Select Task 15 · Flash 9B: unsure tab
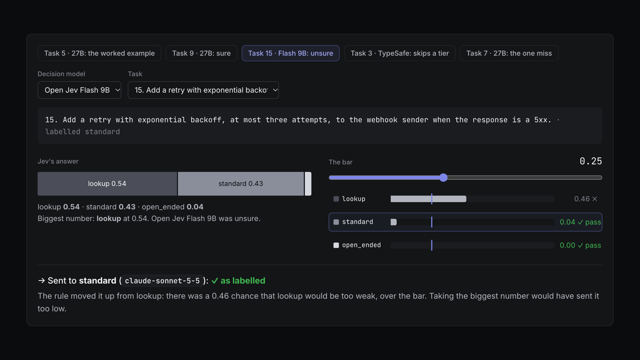 tap(291, 53)
